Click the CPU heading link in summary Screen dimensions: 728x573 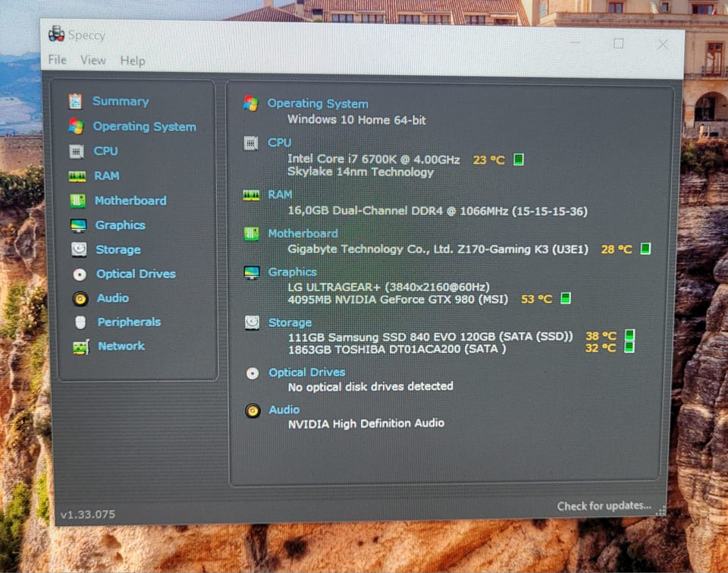(280, 143)
